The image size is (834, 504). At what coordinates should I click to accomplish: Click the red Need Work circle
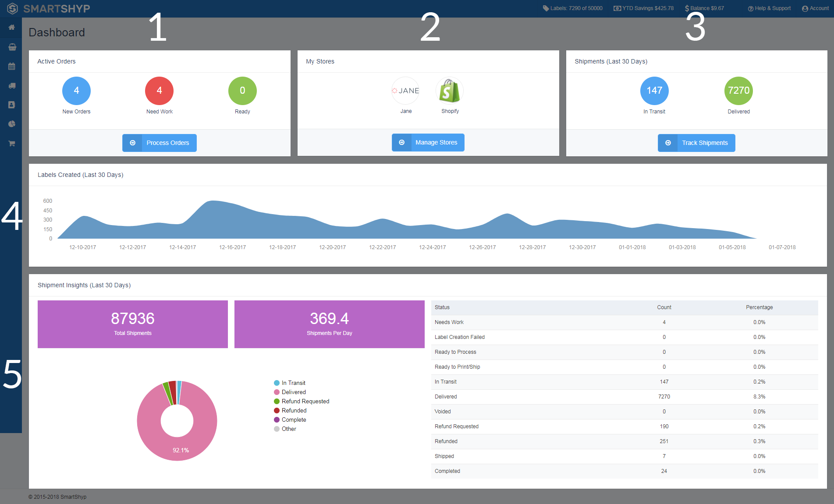[159, 91]
